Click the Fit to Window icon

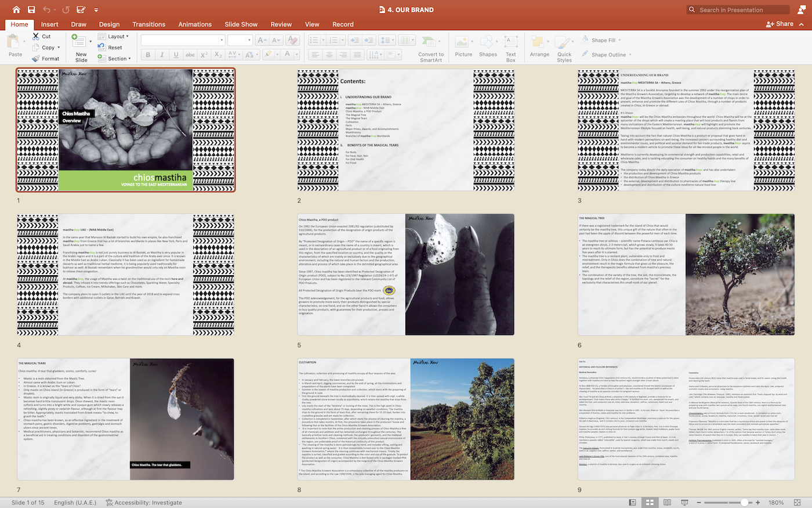click(798, 502)
